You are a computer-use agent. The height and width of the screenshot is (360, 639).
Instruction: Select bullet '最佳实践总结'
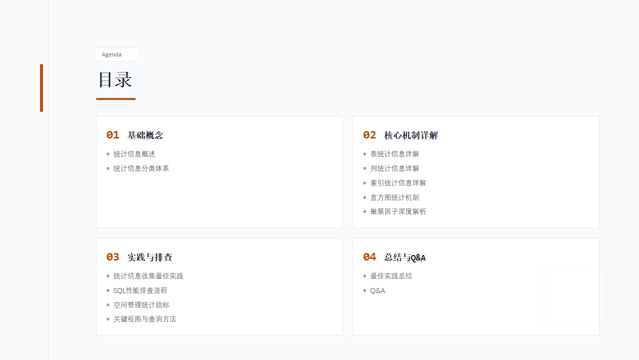pos(391,276)
